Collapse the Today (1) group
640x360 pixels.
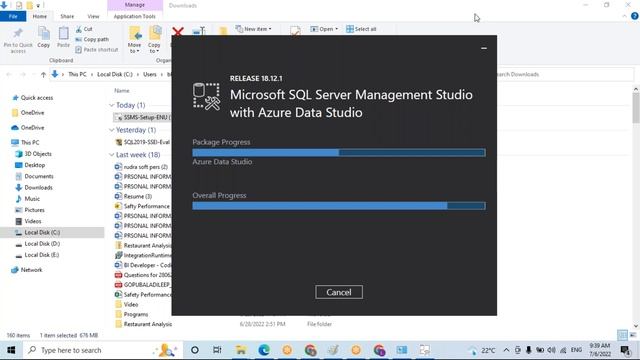point(111,105)
